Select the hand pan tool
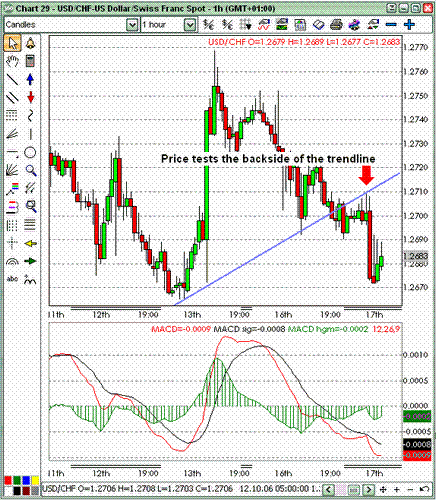Image resolution: width=436 pixels, height=500 pixels. (x=12, y=61)
